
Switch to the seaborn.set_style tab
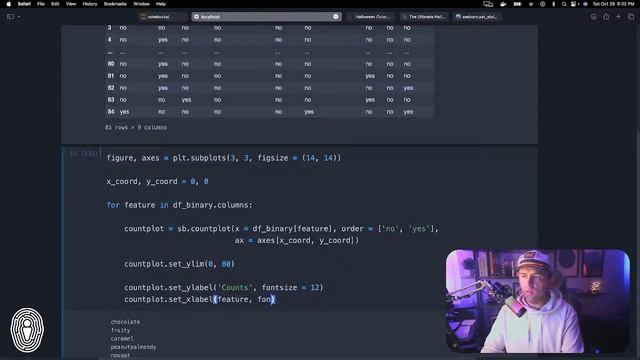pyautogui.click(x=476, y=17)
